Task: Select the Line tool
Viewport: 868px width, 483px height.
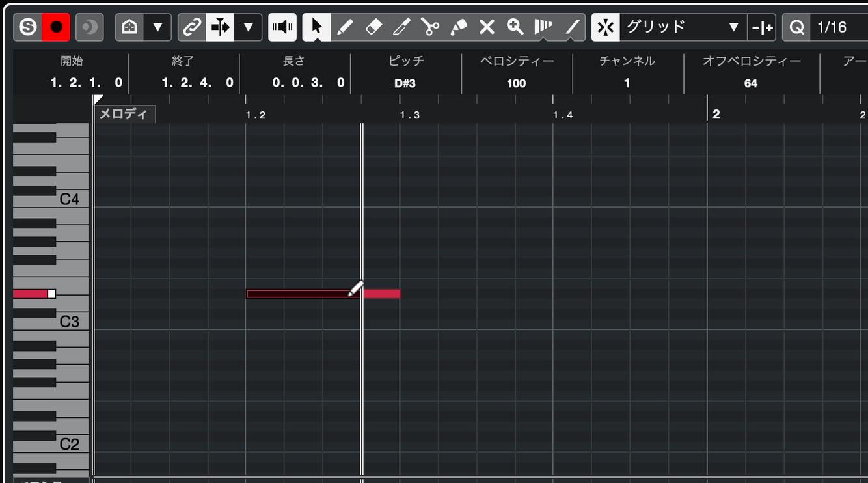Action: pyautogui.click(x=572, y=27)
